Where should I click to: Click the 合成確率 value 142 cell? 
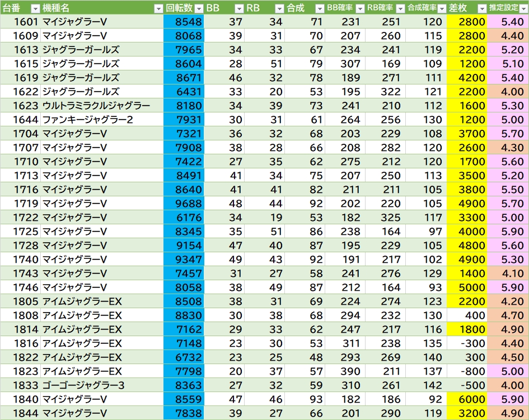(x=426, y=386)
